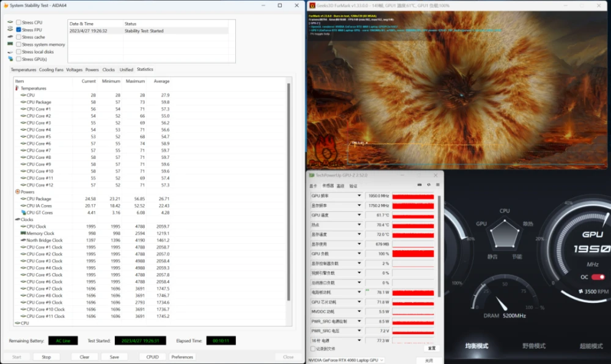
Task: Select 野兽模式 (Beast mode)
Action: [x=534, y=346]
